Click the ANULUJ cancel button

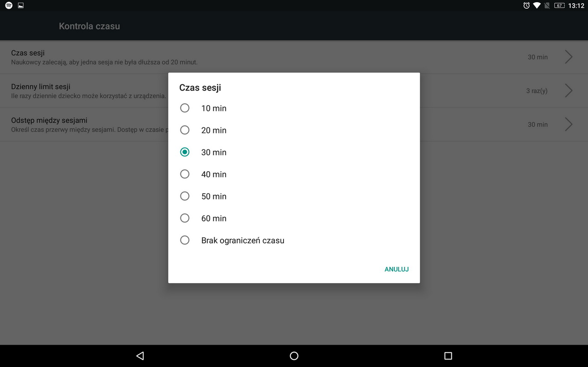click(x=396, y=269)
